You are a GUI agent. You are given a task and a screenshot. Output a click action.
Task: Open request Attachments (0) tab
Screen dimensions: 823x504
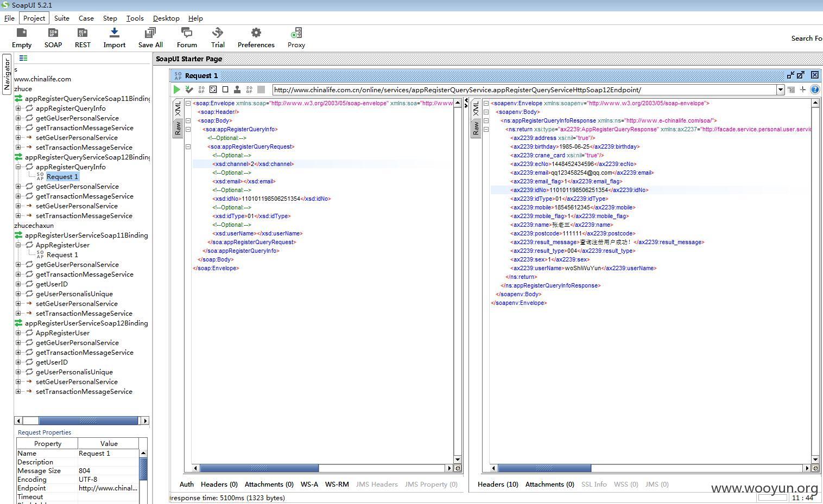269,484
